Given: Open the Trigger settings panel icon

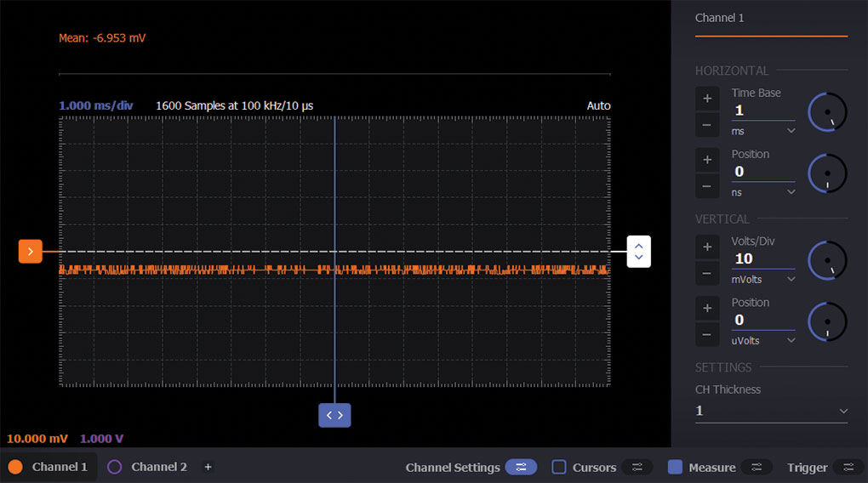Looking at the screenshot, I should [x=848, y=468].
